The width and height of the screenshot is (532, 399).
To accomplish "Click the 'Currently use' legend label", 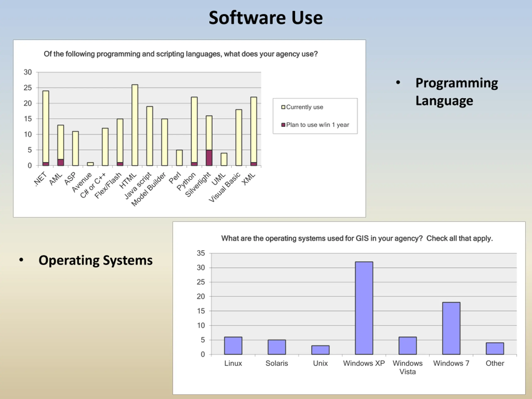I will pyautogui.click(x=304, y=107).
